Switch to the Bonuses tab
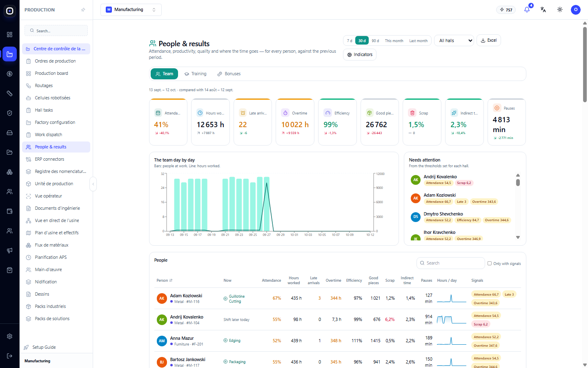 229,74
